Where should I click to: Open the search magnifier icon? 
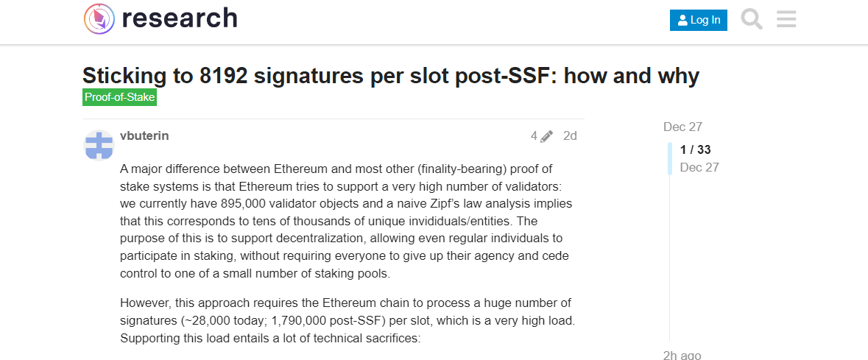(x=752, y=19)
